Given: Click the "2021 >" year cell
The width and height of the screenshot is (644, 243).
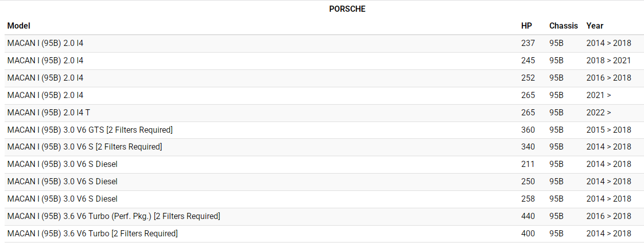Looking at the screenshot, I should 599,95.
